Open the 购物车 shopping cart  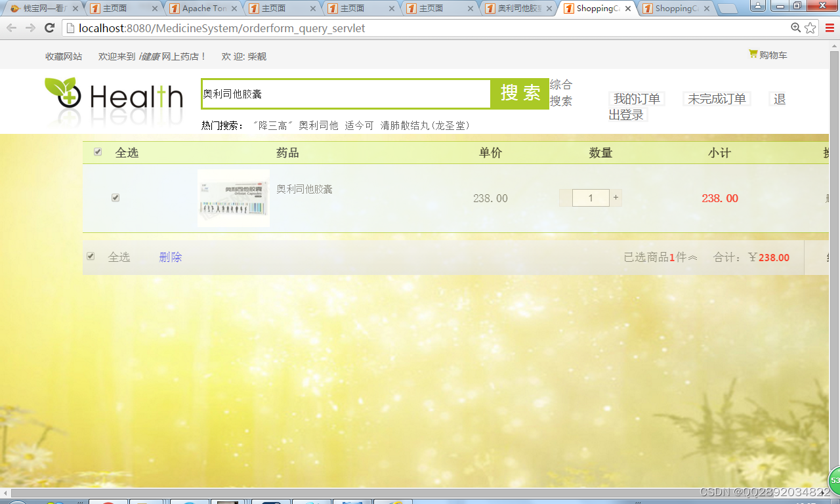768,55
